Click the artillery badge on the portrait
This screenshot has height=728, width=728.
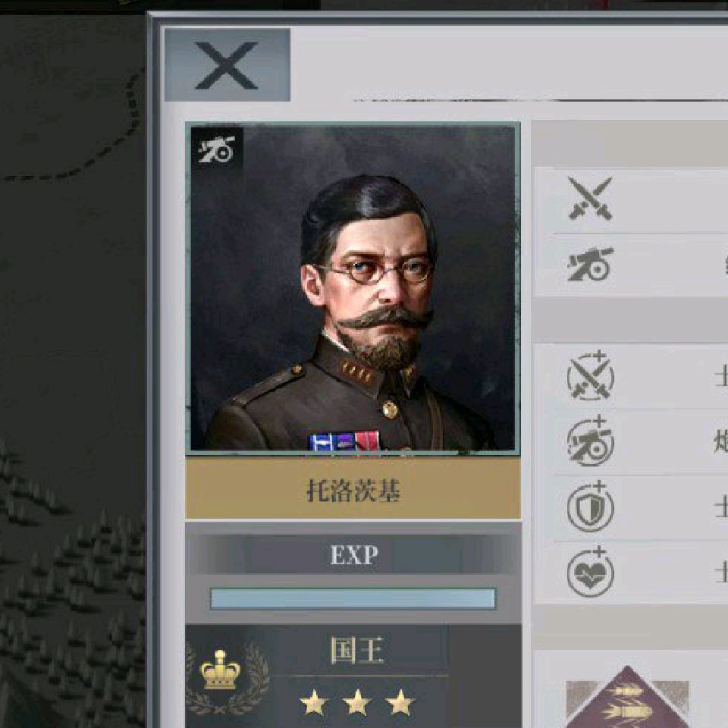217,149
